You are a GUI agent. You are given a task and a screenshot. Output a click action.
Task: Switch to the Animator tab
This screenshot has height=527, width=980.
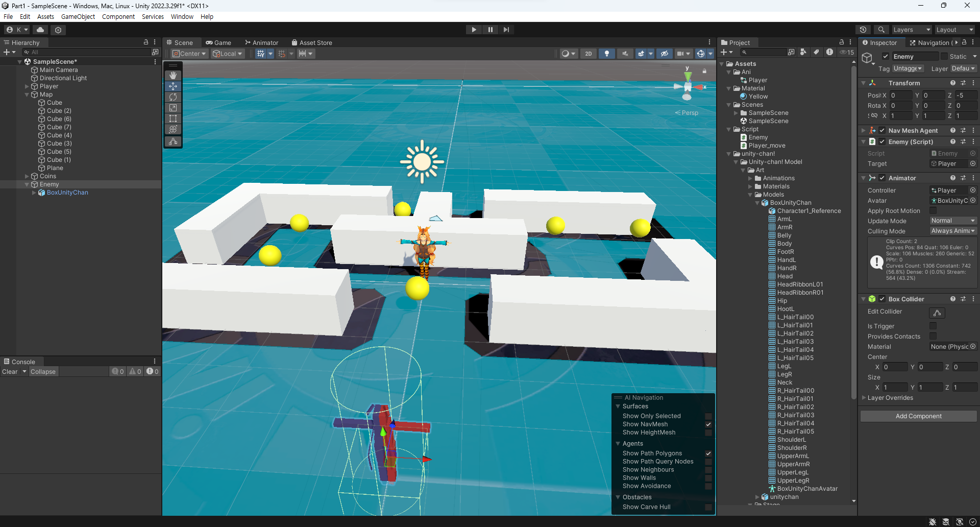pos(261,42)
